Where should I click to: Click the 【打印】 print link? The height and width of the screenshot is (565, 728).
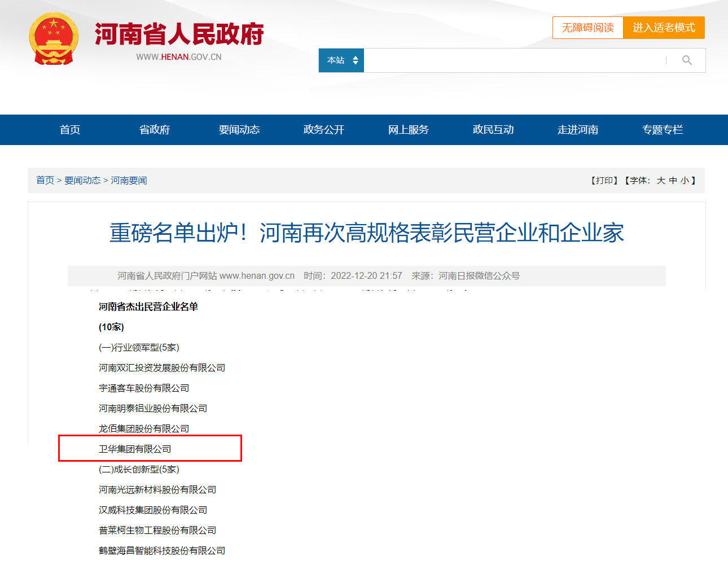tap(603, 180)
